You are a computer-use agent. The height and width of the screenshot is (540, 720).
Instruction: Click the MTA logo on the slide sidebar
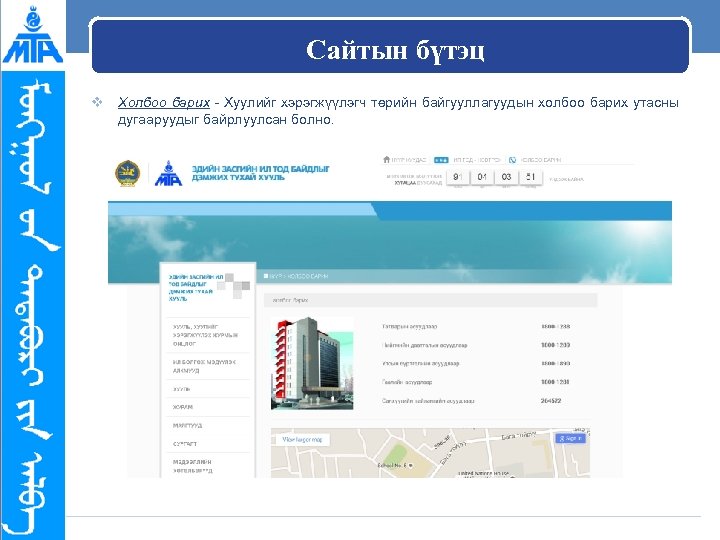pos(32,34)
